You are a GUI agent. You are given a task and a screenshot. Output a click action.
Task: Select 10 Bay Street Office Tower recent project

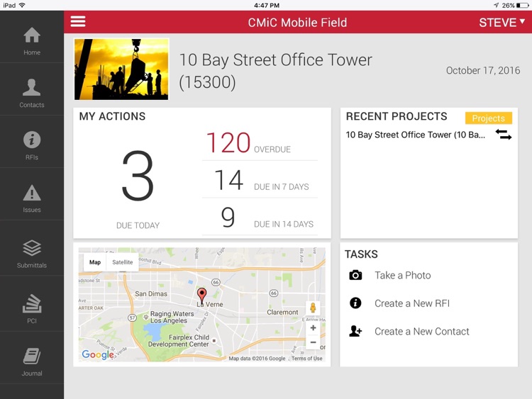(x=415, y=135)
